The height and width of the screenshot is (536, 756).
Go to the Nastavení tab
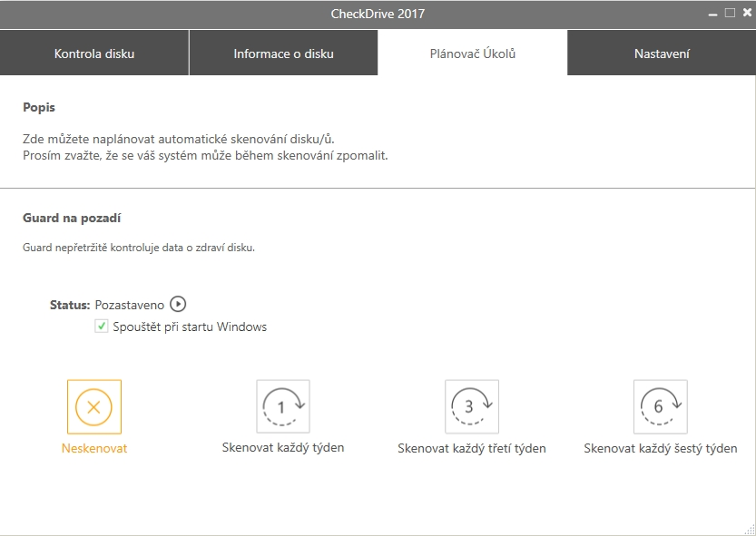(x=662, y=53)
